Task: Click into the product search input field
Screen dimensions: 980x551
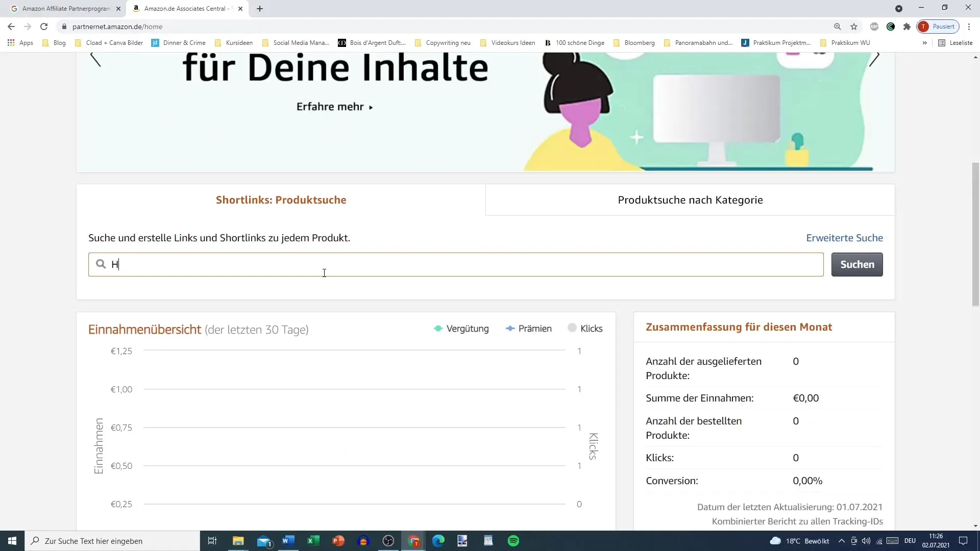Action: tap(456, 264)
